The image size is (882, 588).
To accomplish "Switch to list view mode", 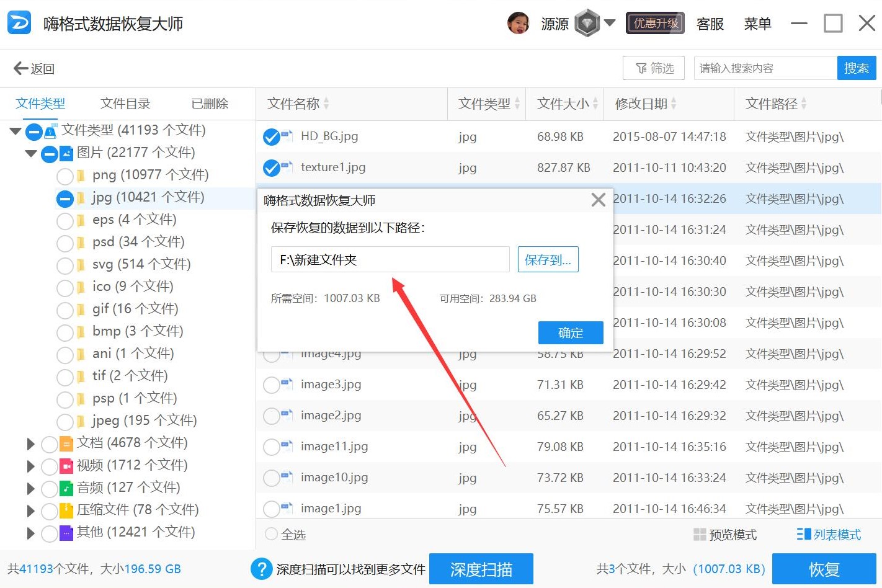I will coord(829,535).
